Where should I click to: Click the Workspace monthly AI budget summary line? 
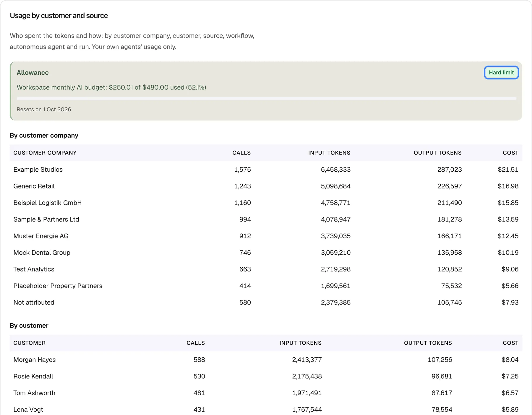pos(111,87)
